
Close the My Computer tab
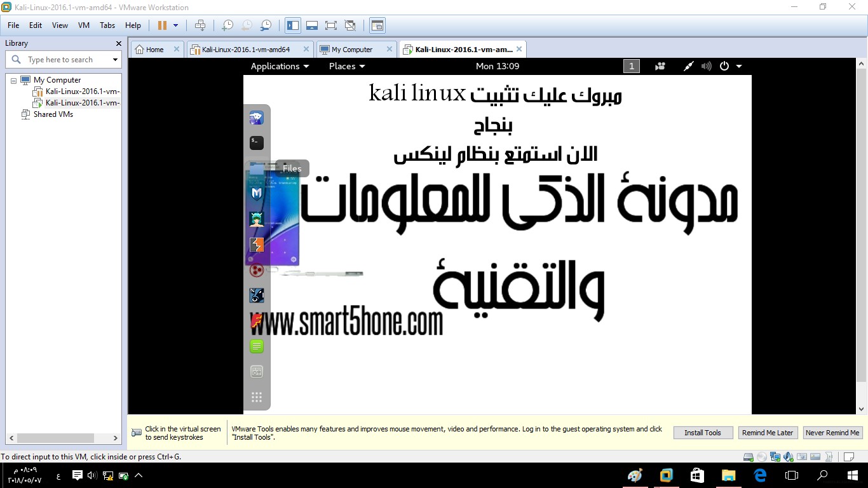(x=388, y=49)
